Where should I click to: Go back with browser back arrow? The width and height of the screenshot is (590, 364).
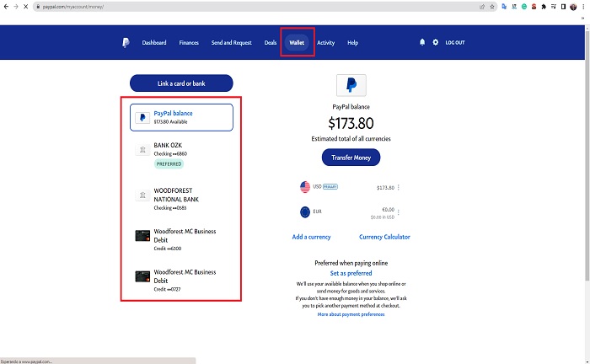(x=6, y=7)
